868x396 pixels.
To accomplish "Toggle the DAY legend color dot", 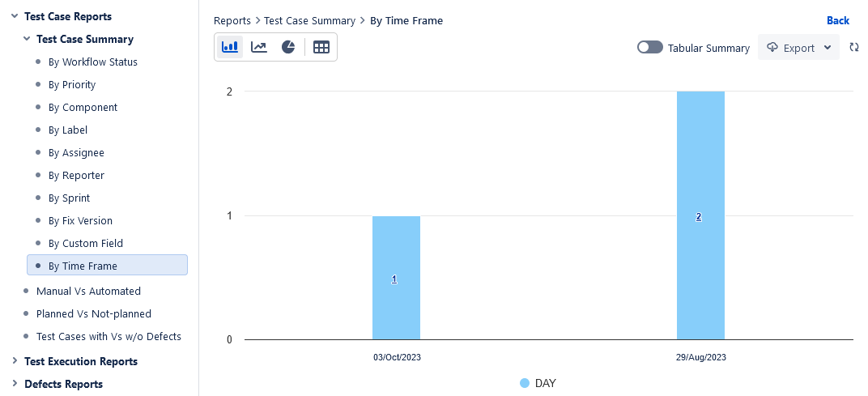I will (525, 383).
